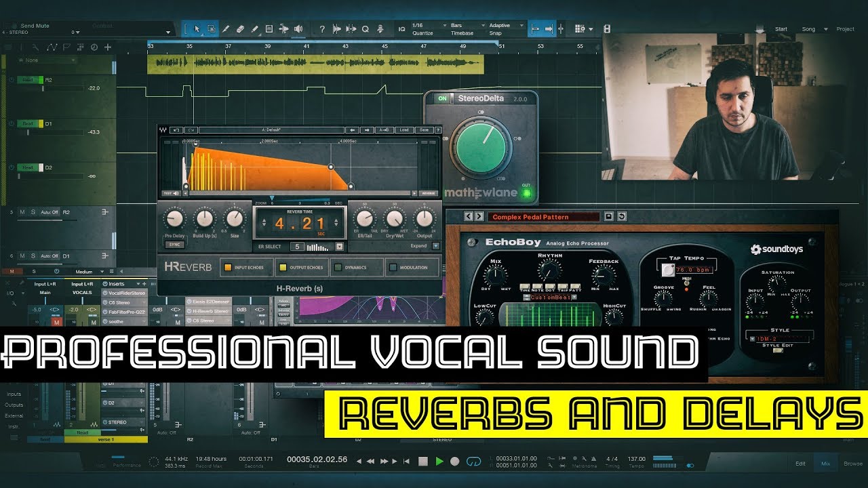Click the video/film strip icon in toolbar
This screenshot has height=488, width=868.
607,29
